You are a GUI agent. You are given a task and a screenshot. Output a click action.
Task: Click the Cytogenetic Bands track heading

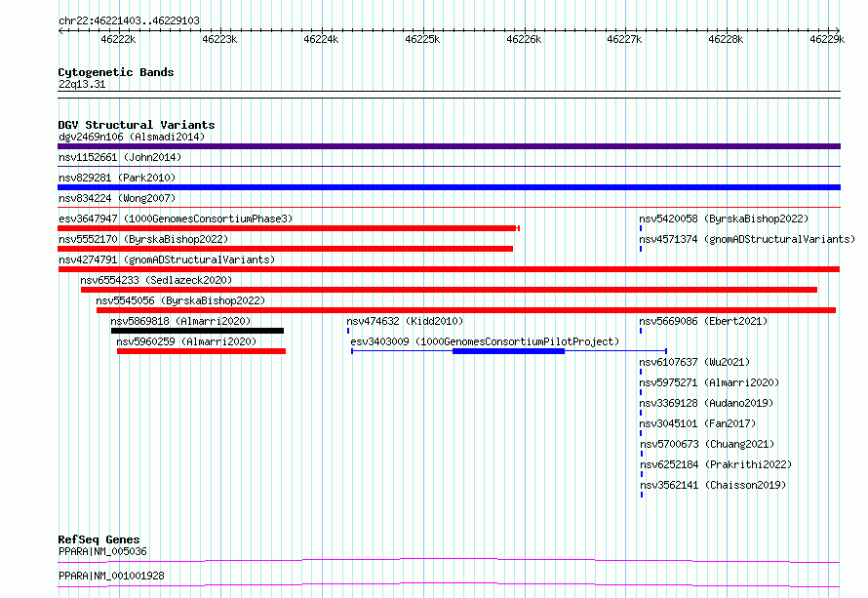(x=116, y=72)
